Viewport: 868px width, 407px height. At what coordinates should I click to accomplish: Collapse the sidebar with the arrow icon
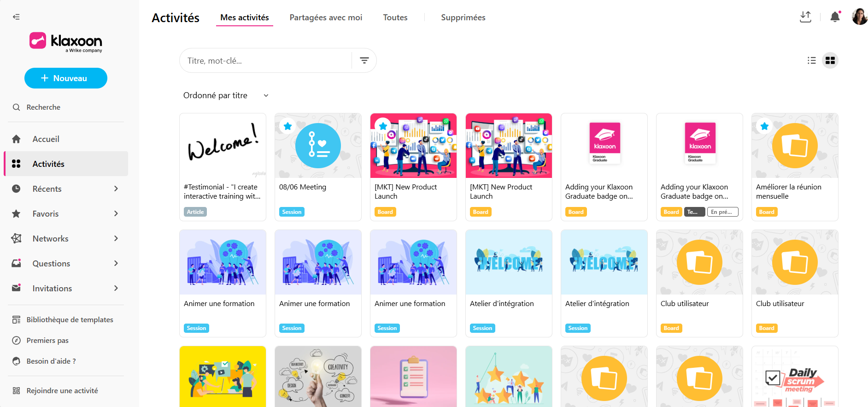coord(16,17)
